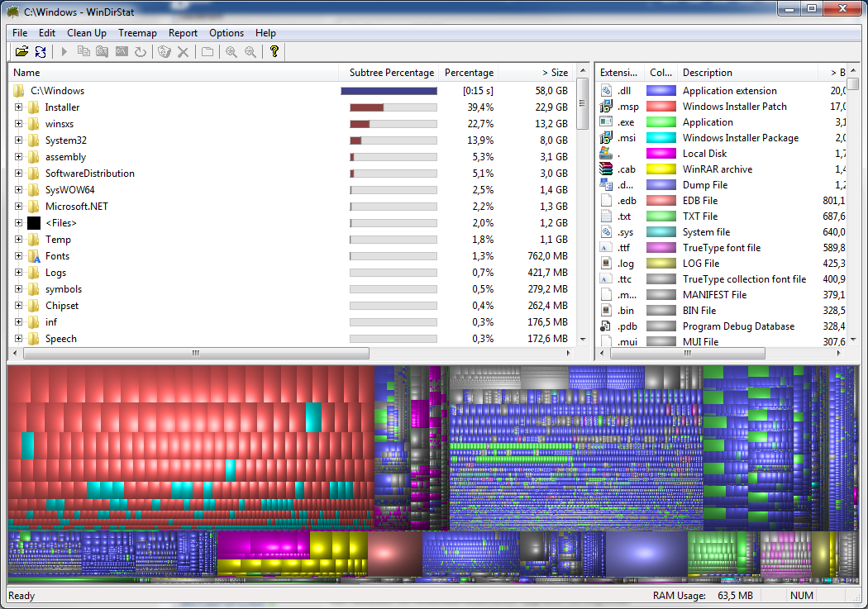Open the Edit menu
The image size is (868, 609).
47,32
